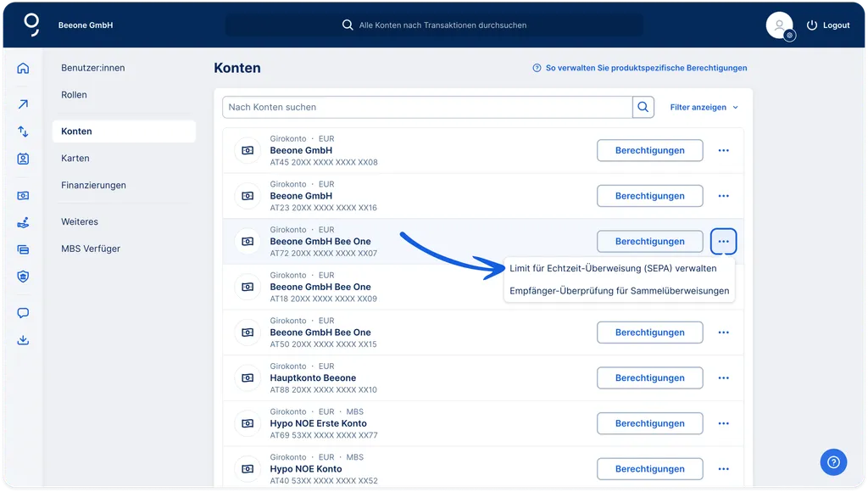Viewport: 868px width, 492px height.
Task: Click the Nach Konten suchen field
Action: (427, 107)
